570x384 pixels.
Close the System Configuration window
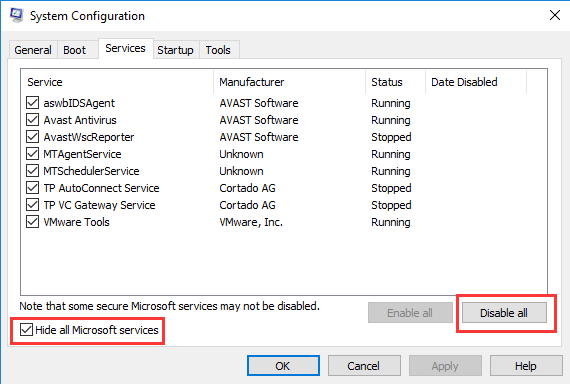click(x=555, y=15)
